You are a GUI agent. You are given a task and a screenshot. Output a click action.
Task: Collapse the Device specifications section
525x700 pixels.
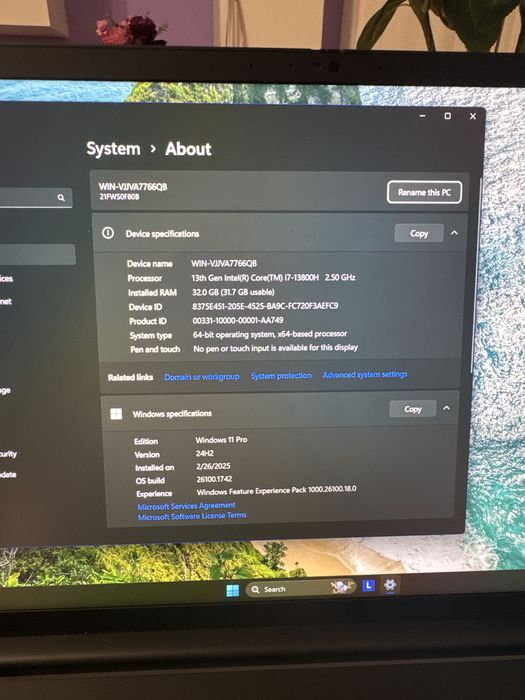tap(454, 233)
